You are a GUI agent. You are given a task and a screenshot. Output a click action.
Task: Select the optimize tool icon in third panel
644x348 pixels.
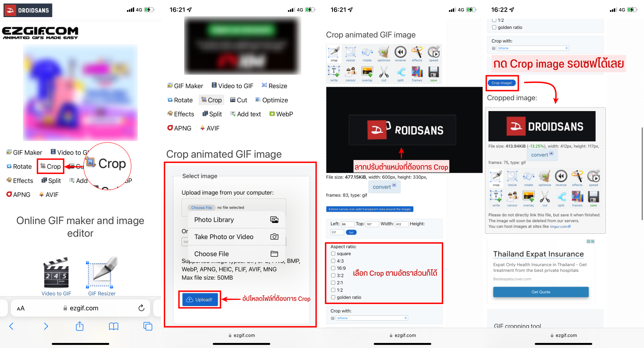click(383, 54)
